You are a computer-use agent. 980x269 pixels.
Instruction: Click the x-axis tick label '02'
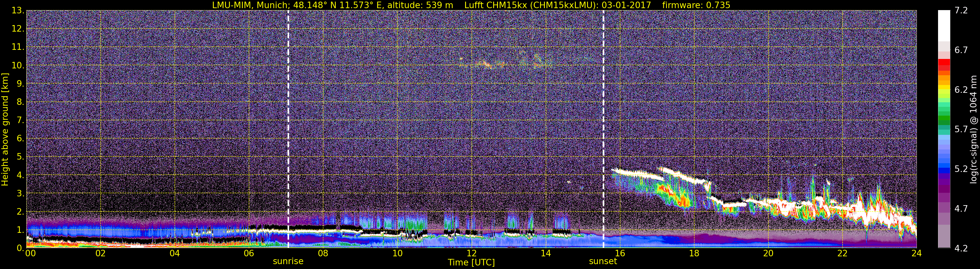click(101, 253)
